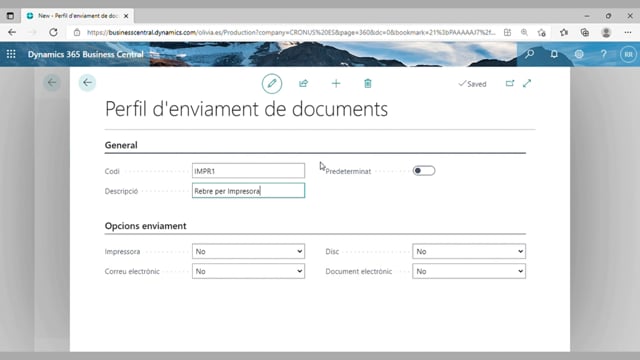The width and height of the screenshot is (640, 360).
Task: Open the Correu electrònic dropdown
Action: (x=249, y=271)
